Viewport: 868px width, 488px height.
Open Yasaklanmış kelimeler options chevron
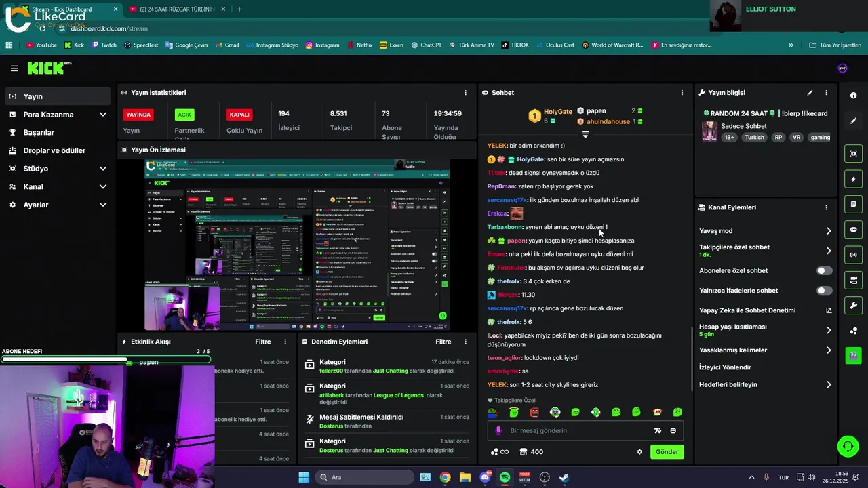(x=829, y=350)
